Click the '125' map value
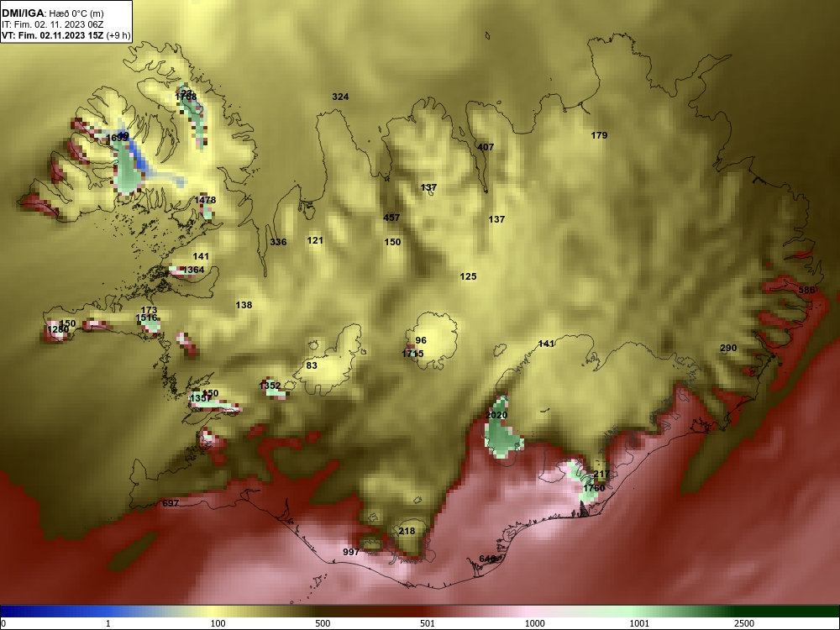The width and height of the screenshot is (840, 630). click(x=468, y=277)
